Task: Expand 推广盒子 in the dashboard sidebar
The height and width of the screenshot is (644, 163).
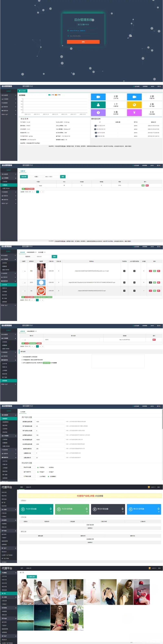Action: (x=9, y=114)
